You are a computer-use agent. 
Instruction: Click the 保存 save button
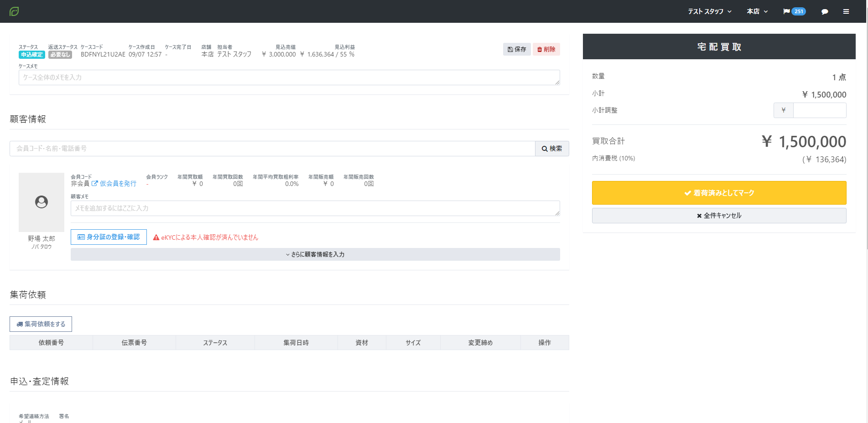(517, 49)
